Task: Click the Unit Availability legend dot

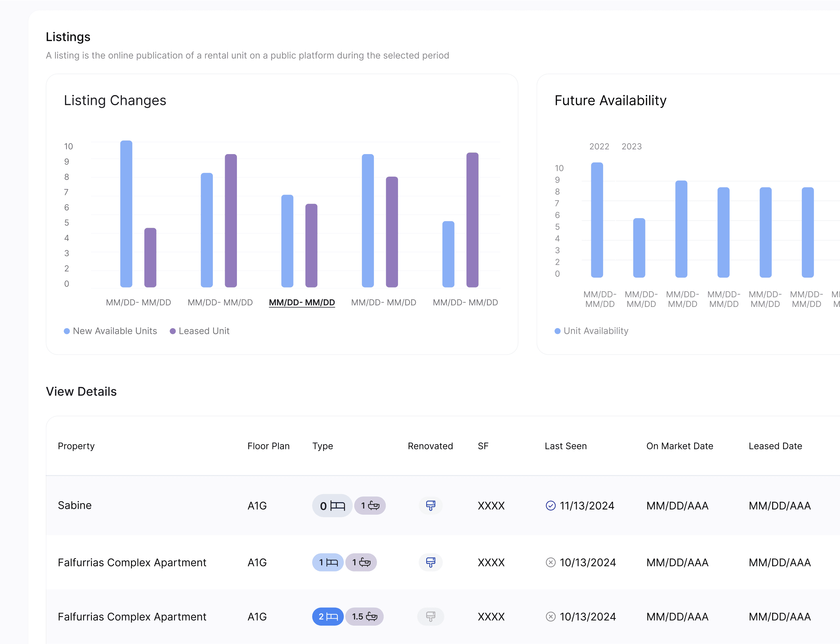Action: point(558,331)
